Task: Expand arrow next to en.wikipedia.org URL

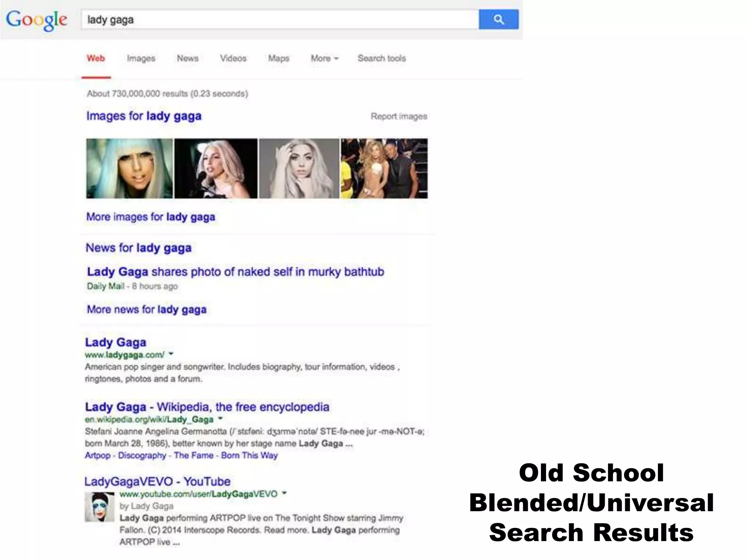Action: coord(220,419)
